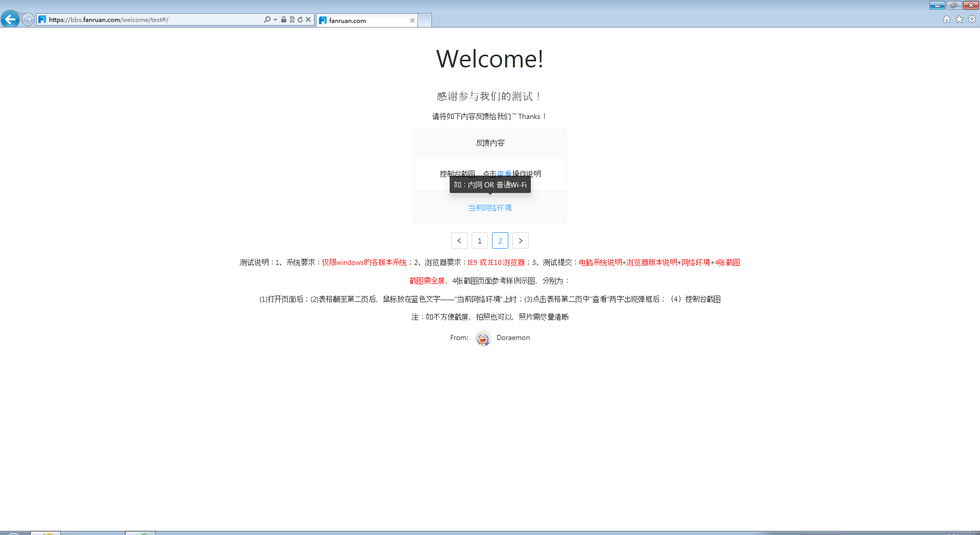Click the Welcome! heading
Image resolution: width=980 pixels, height=535 pixels.
(x=490, y=59)
